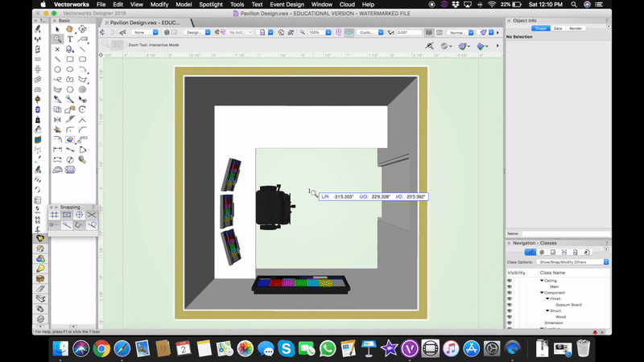This screenshot has height=362, width=644.
Task: Toggle visibility eye for Ceiling class
Action: point(510,281)
